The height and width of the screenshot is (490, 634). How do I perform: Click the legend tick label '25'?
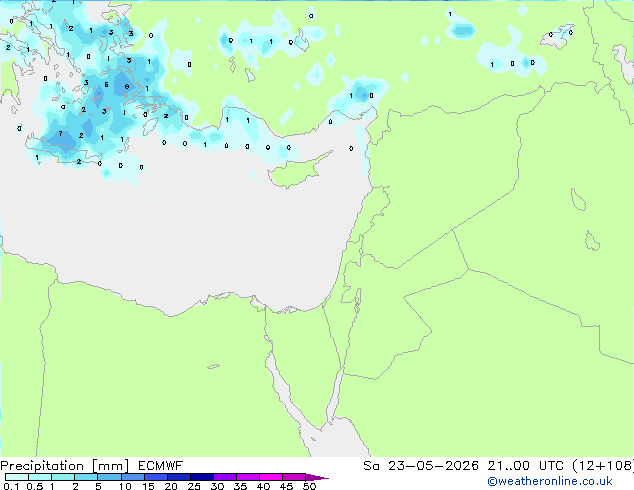coord(194,486)
